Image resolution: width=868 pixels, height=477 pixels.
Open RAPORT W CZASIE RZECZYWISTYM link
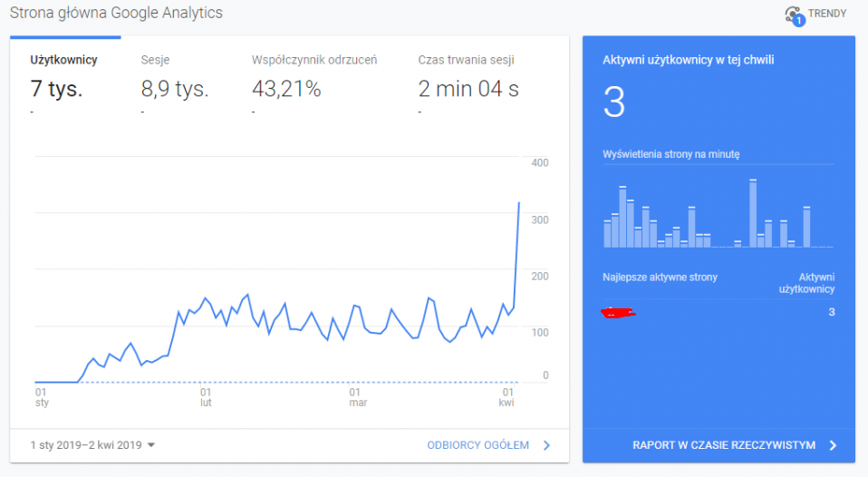(x=724, y=445)
